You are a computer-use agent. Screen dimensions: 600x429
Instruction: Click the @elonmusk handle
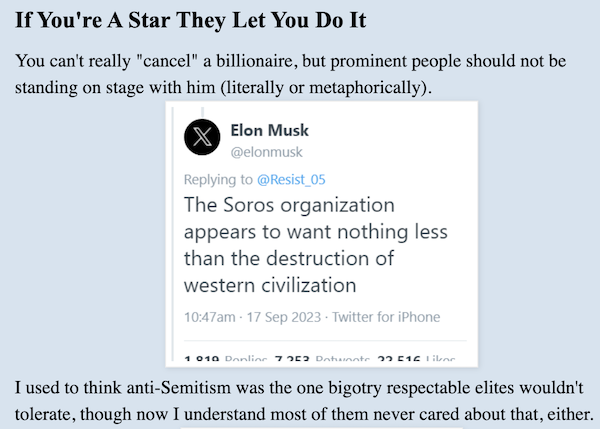(x=266, y=152)
